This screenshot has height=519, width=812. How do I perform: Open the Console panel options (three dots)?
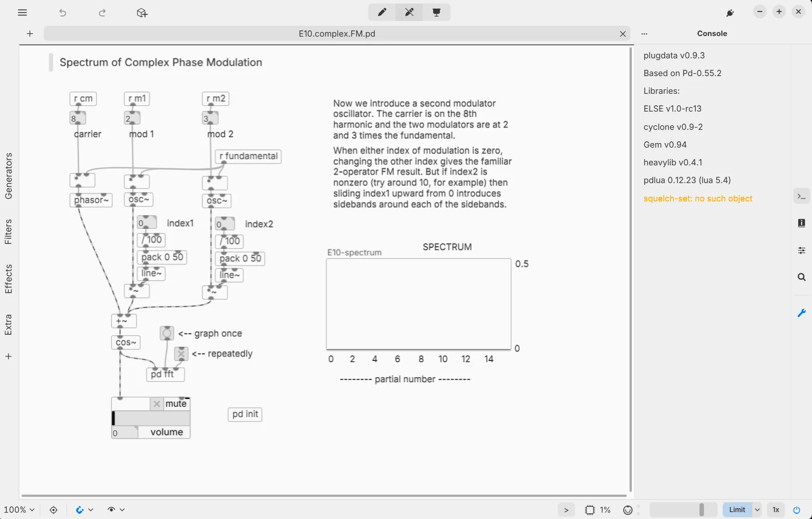(x=644, y=34)
